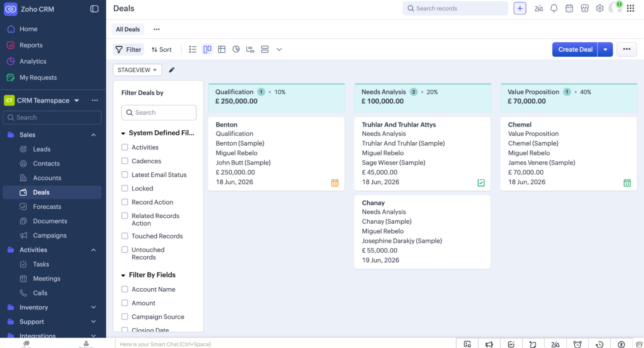
Task: Open Analytics in the sidebar
Action: (x=33, y=61)
